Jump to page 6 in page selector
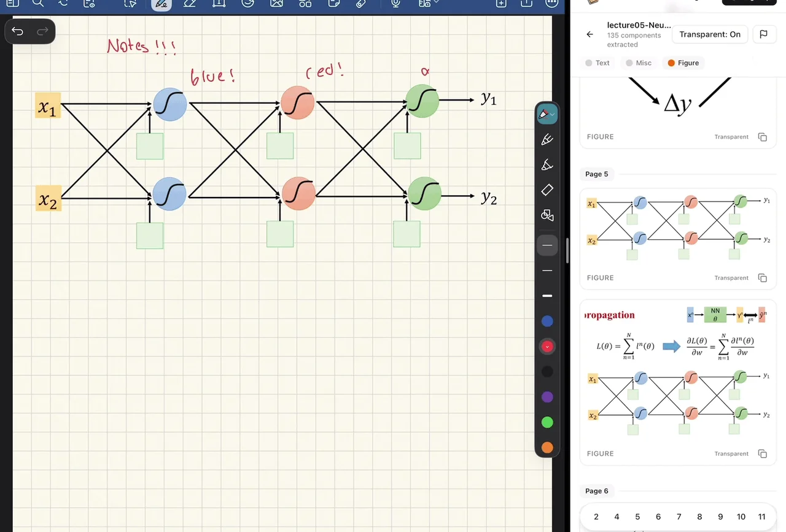The width and height of the screenshot is (786, 532). tap(658, 517)
